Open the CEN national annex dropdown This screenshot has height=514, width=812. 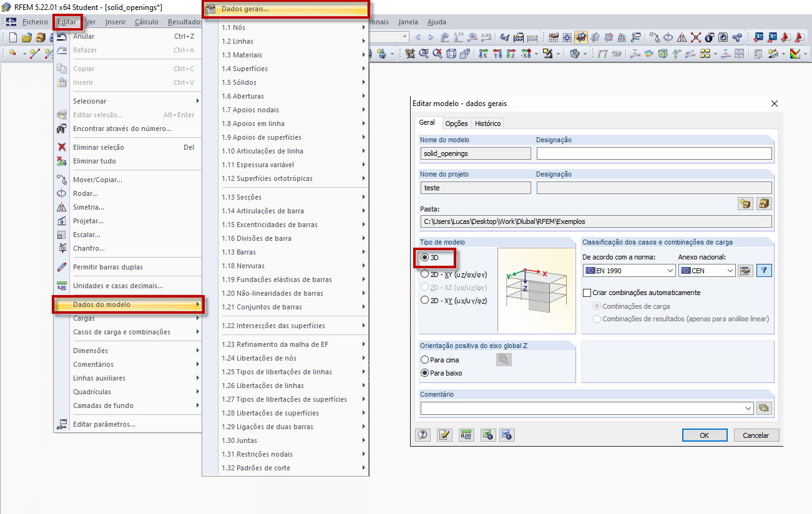pos(730,271)
